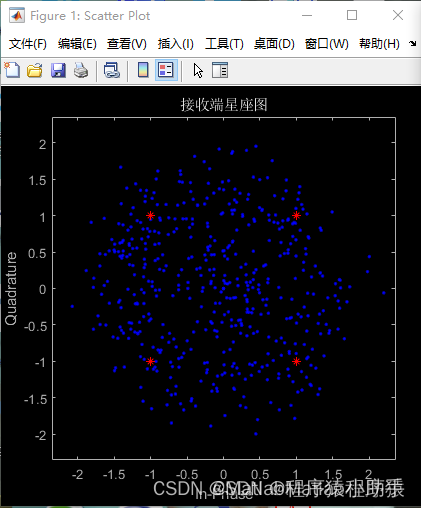Open a file using the folder icon
The height and width of the screenshot is (508, 421).
tap(35, 70)
